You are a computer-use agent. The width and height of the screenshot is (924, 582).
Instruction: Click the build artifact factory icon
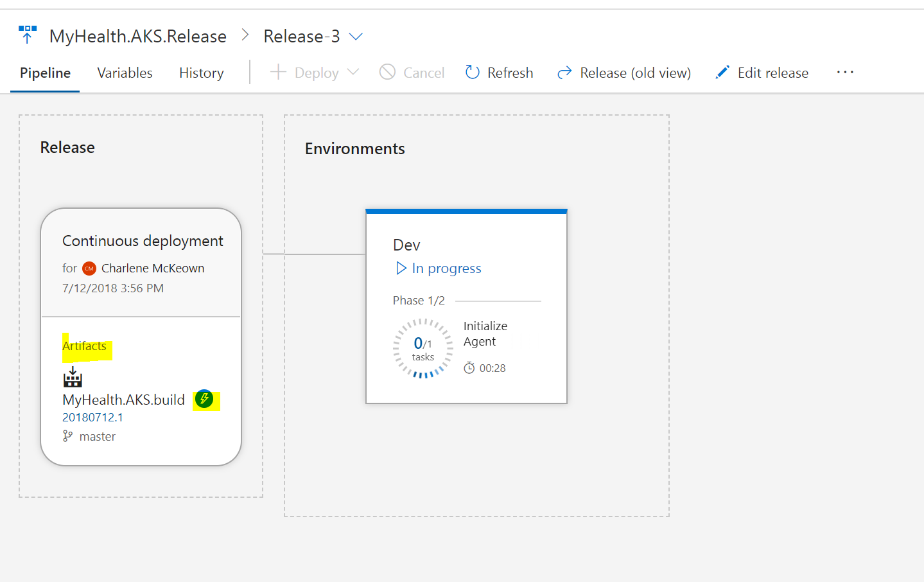click(x=73, y=376)
